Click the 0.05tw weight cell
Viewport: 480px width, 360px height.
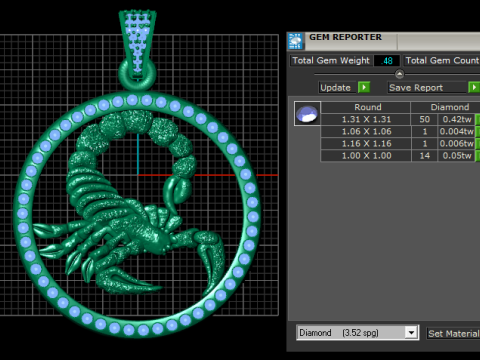[x=456, y=156]
